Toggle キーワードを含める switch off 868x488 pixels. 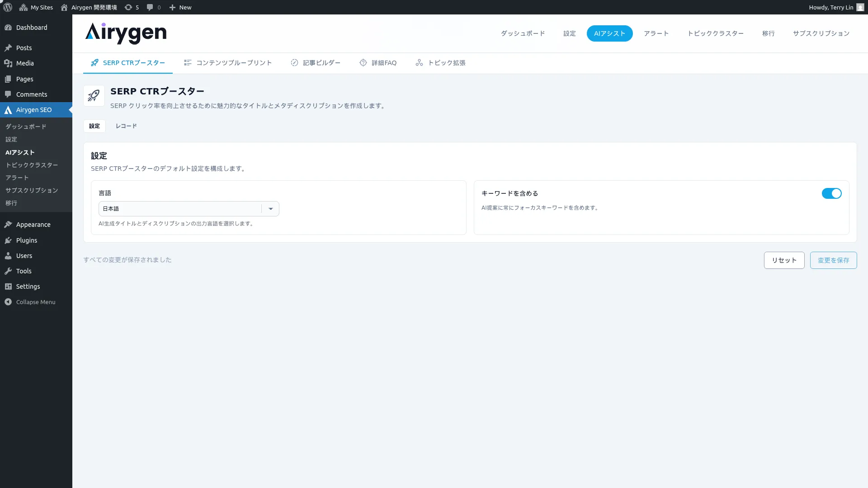click(831, 193)
